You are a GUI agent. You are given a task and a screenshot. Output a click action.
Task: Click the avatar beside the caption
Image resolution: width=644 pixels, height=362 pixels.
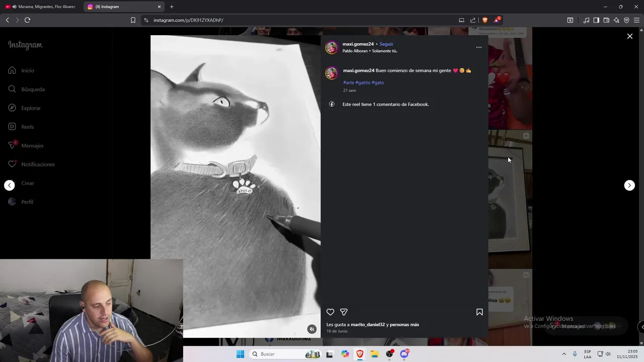click(x=332, y=73)
